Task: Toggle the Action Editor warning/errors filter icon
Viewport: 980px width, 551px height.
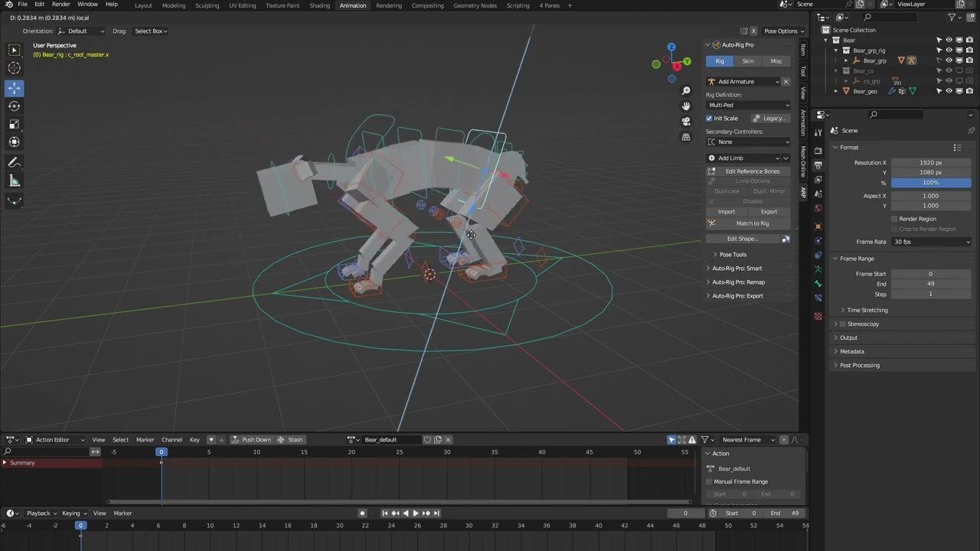Action: tap(692, 440)
